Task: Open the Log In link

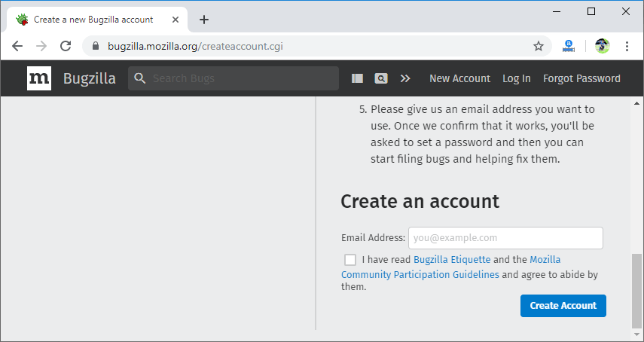Action: pyautogui.click(x=517, y=78)
